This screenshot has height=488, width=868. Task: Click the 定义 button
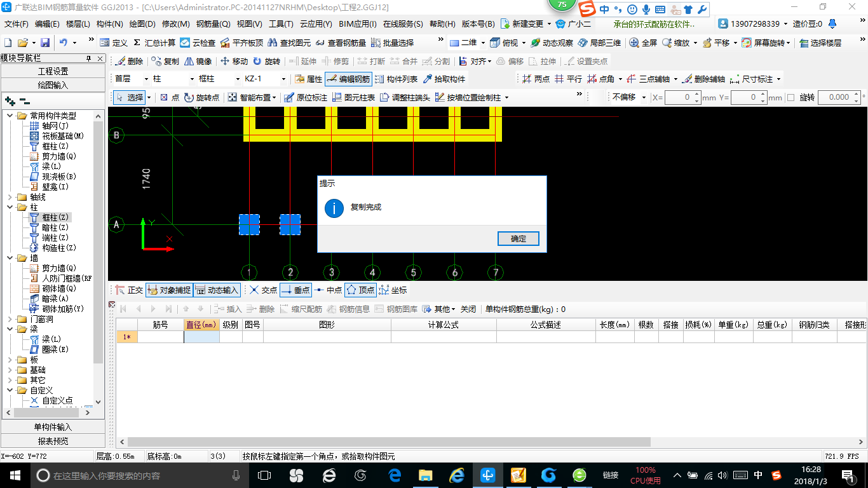(114, 43)
